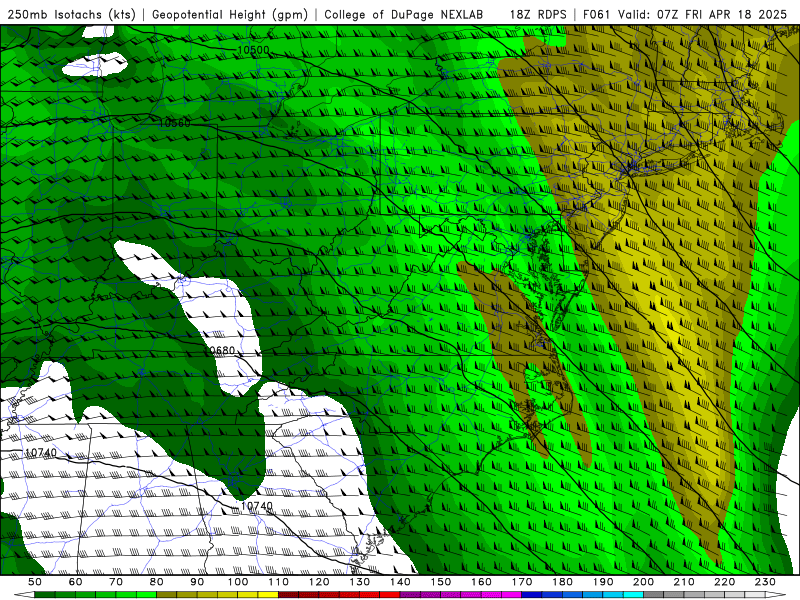The image size is (800, 600).
Task: Click the 100 value on the color scale
Action: tap(238, 582)
